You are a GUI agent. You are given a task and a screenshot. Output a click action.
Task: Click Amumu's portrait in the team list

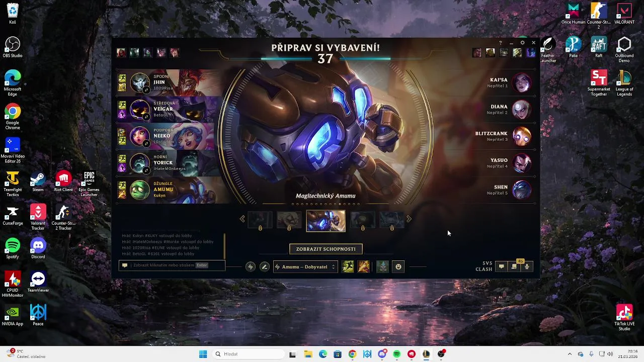point(140,190)
